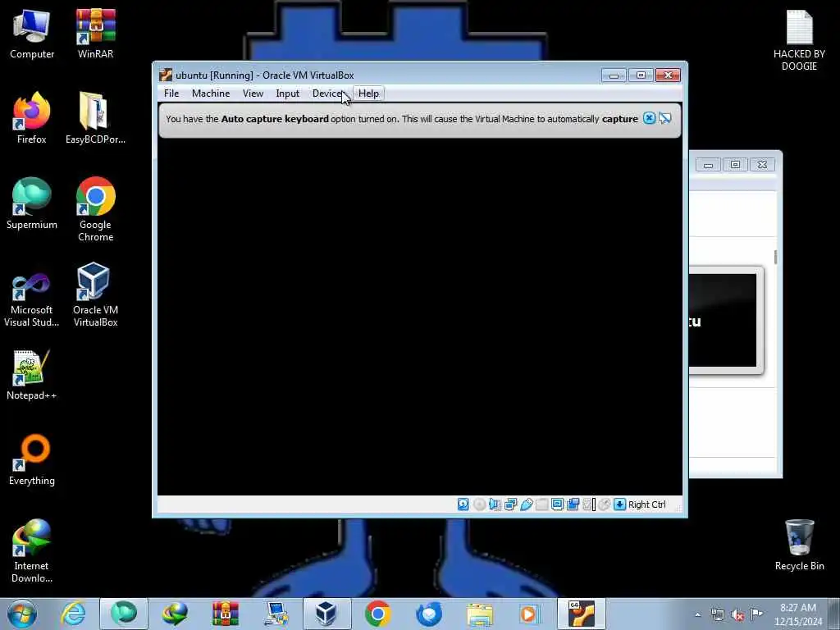This screenshot has height=630, width=840.
Task: Click the shared folders status icon
Action: pyautogui.click(x=541, y=504)
